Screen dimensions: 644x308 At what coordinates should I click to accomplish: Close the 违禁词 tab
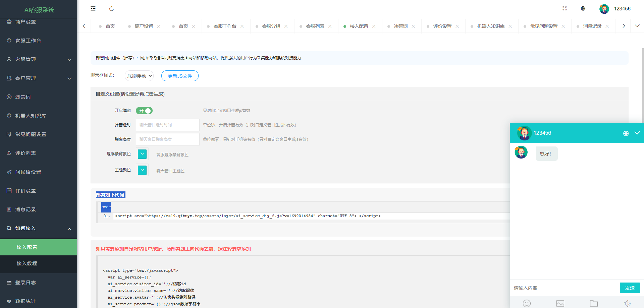(413, 26)
